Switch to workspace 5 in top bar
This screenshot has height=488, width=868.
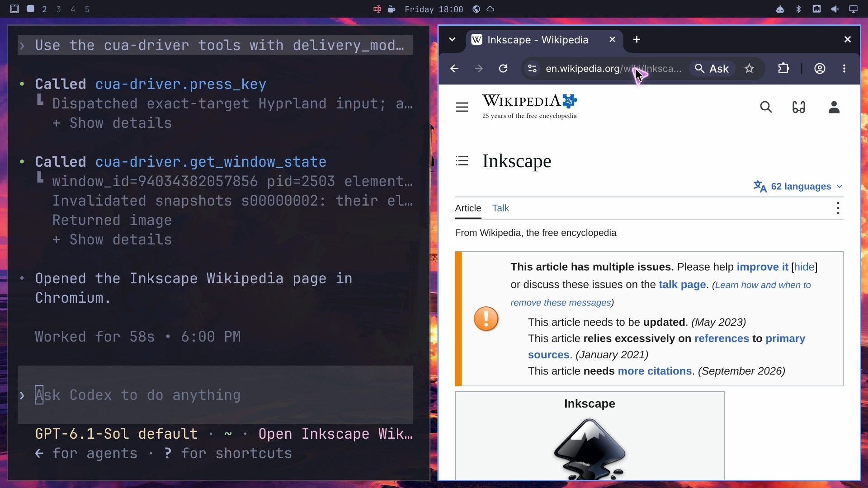pyautogui.click(x=87, y=9)
